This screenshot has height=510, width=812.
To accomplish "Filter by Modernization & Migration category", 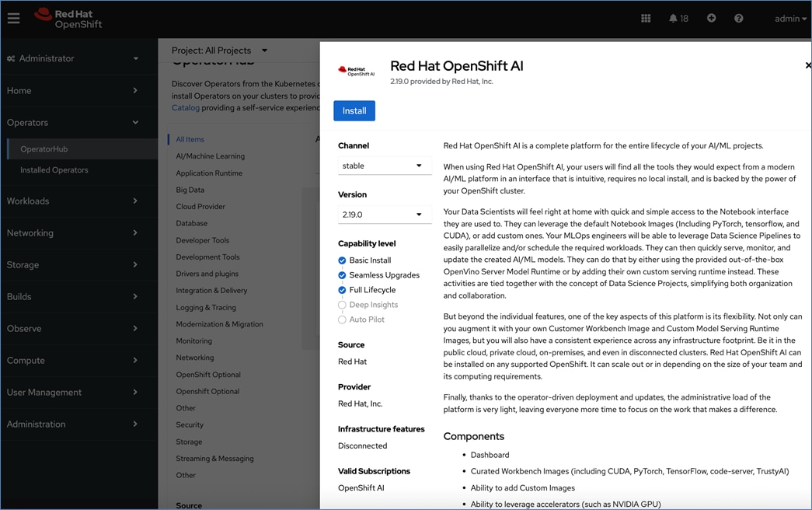I will point(220,324).
